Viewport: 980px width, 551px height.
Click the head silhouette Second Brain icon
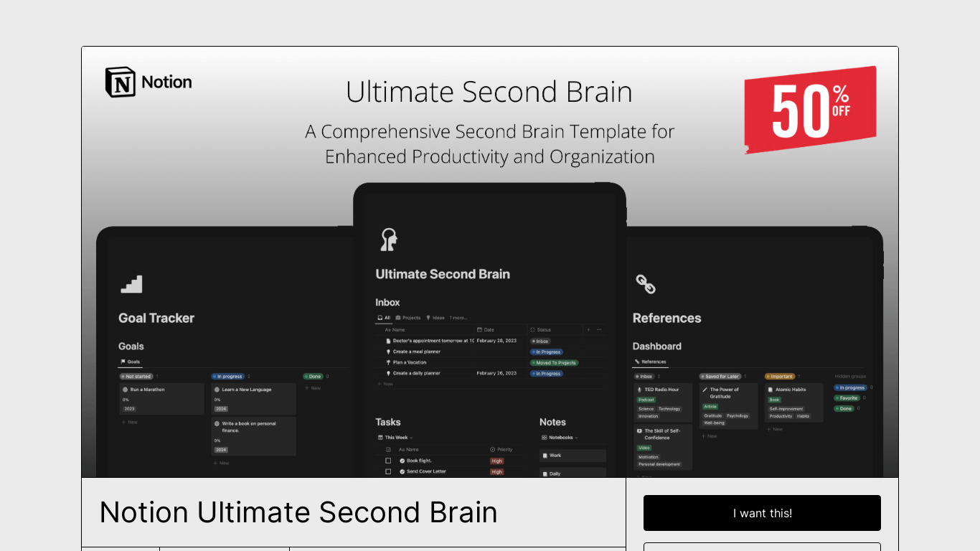(x=389, y=240)
